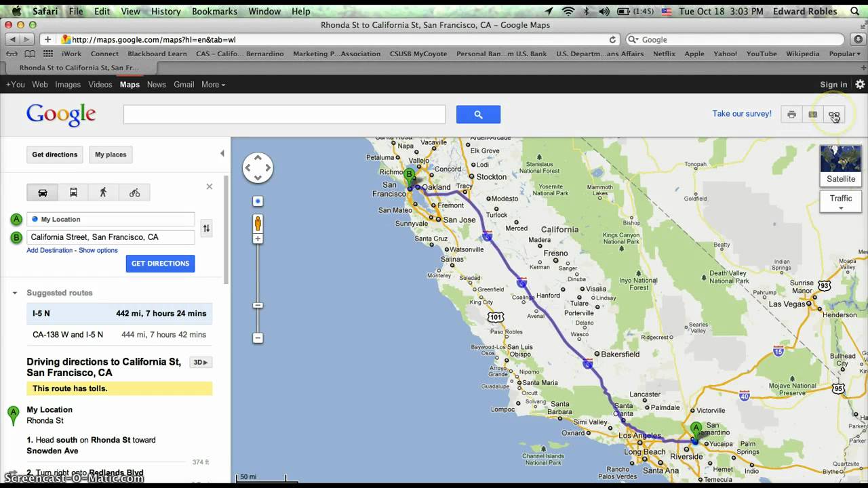Viewport: 868px width, 488px height.
Task: Click the Sign in link
Action: [x=833, y=85]
